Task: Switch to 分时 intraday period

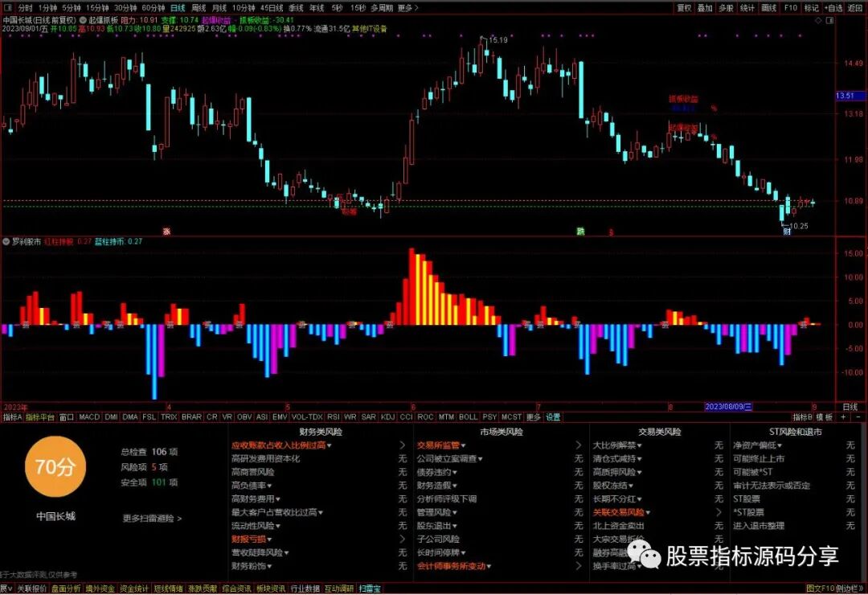Action: 25,8
